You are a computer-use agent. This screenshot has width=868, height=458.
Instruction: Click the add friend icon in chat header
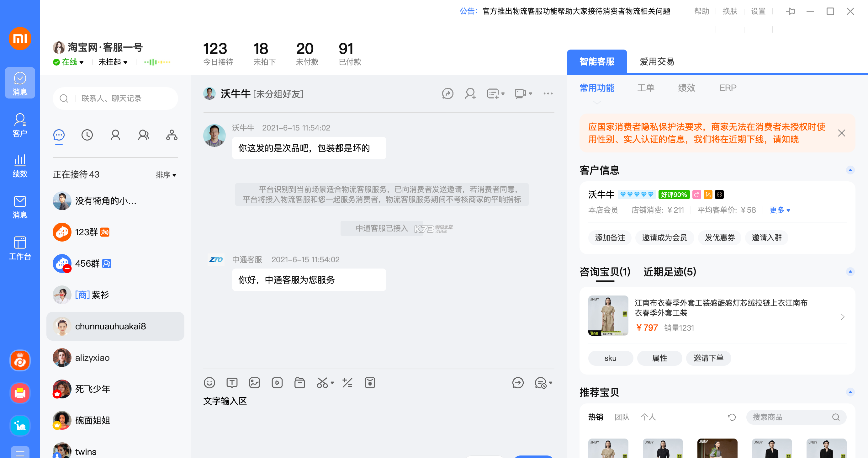tap(470, 94)
